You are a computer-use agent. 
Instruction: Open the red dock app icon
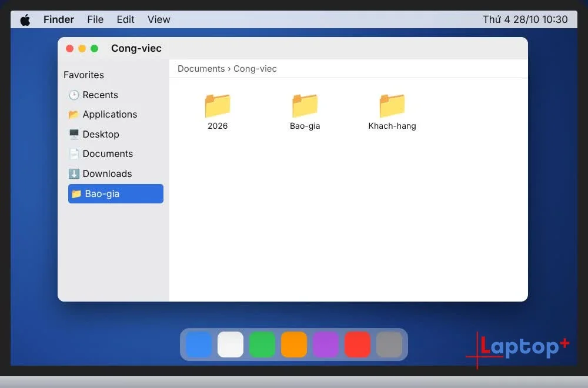pyautogui.click(x=358, y=344)
